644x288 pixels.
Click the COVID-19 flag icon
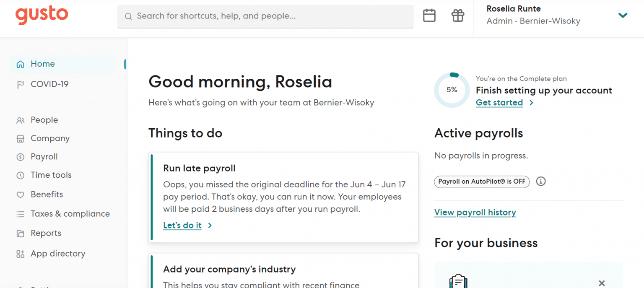[x=20, y=85]
